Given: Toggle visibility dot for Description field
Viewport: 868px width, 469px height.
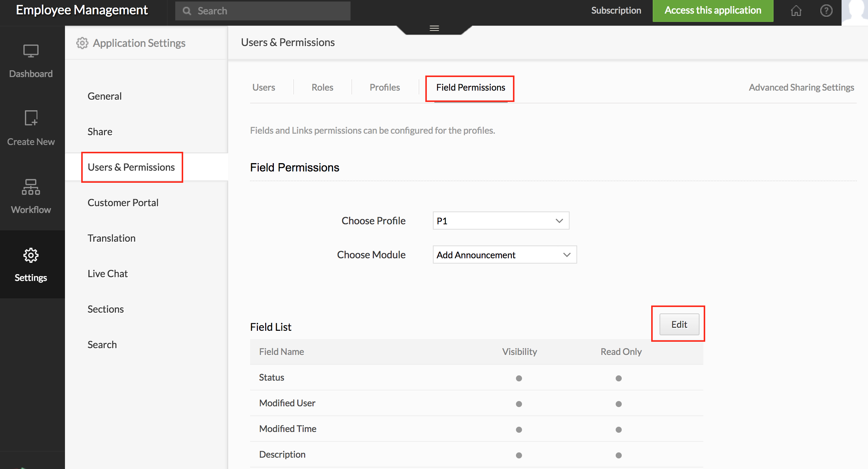Looking at the screenshot, I should tap(519, 455).
